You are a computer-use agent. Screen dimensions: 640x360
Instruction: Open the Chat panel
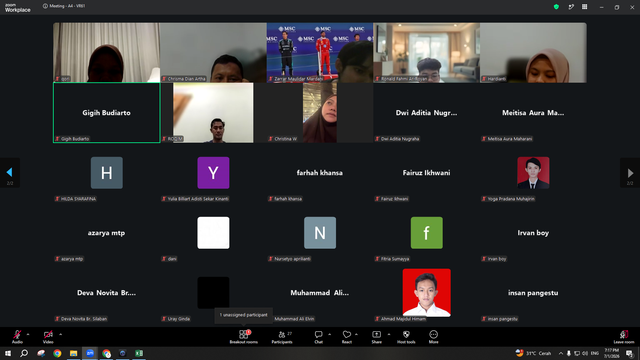click(x=318, y=337)
